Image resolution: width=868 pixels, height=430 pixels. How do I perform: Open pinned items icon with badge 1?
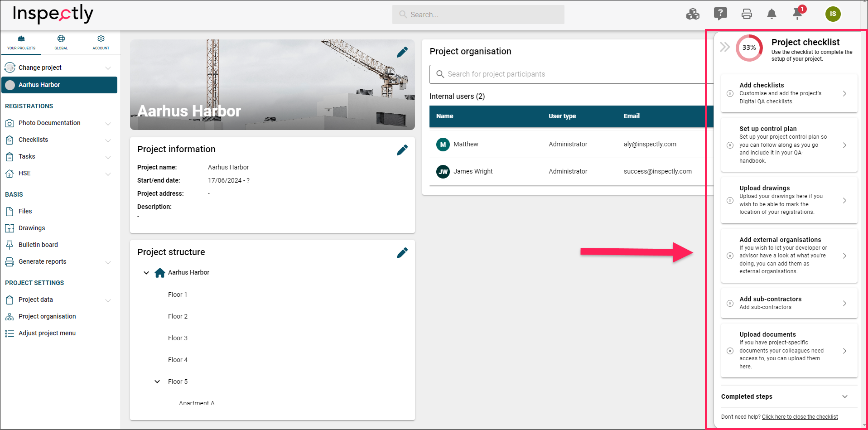pos(798,14)
